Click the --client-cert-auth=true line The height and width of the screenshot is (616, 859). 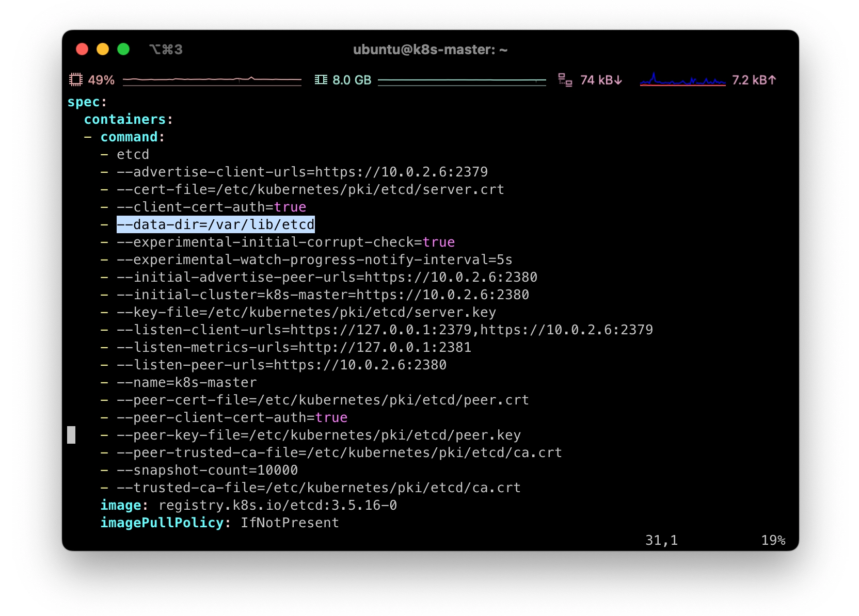pos(211,207)
